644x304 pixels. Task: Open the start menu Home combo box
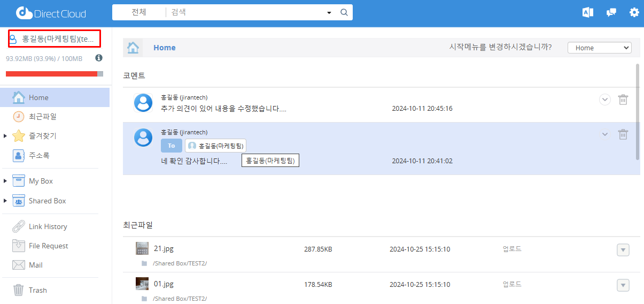599,48
